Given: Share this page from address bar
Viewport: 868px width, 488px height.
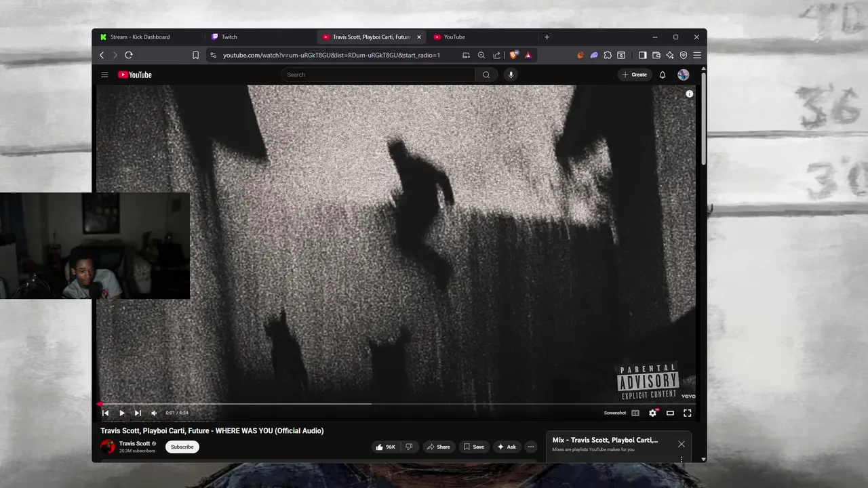Looking at the screenshot, I should tap(496, 55).
